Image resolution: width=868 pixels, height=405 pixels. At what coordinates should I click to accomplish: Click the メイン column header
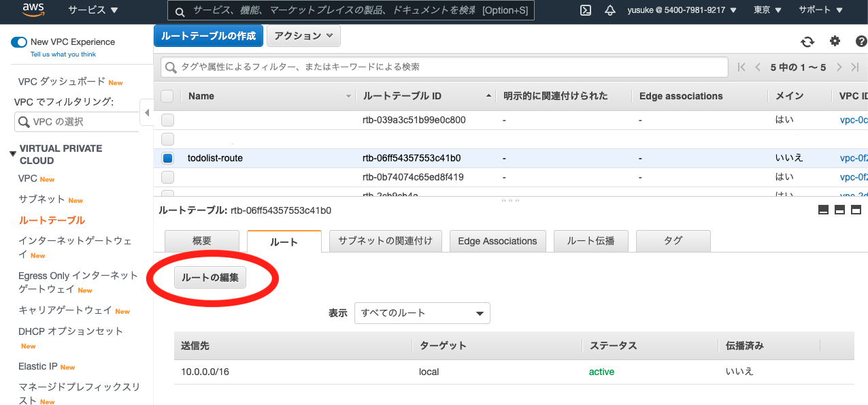pyautogui.click(x=790, y=96)
